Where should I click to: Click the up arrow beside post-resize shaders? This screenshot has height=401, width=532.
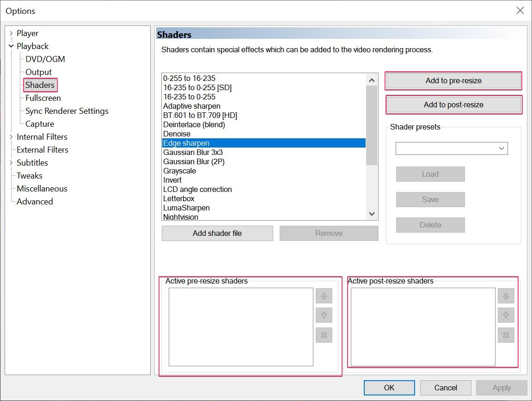click(x=506, y=296)
